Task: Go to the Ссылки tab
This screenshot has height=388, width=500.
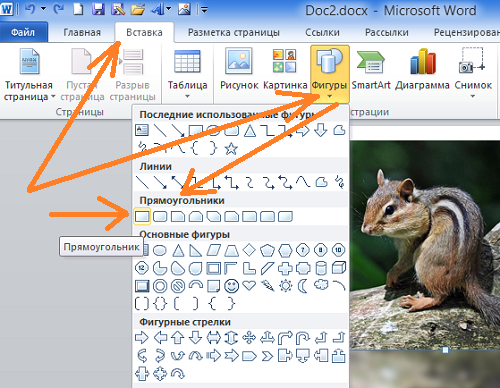Action: [322, 32]
